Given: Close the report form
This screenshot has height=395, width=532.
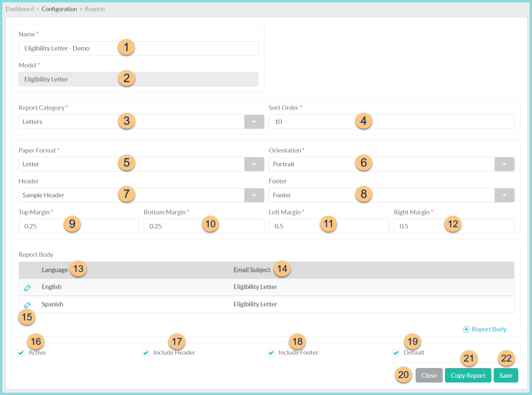Looking at the screenshot, I should coord(429,375).
